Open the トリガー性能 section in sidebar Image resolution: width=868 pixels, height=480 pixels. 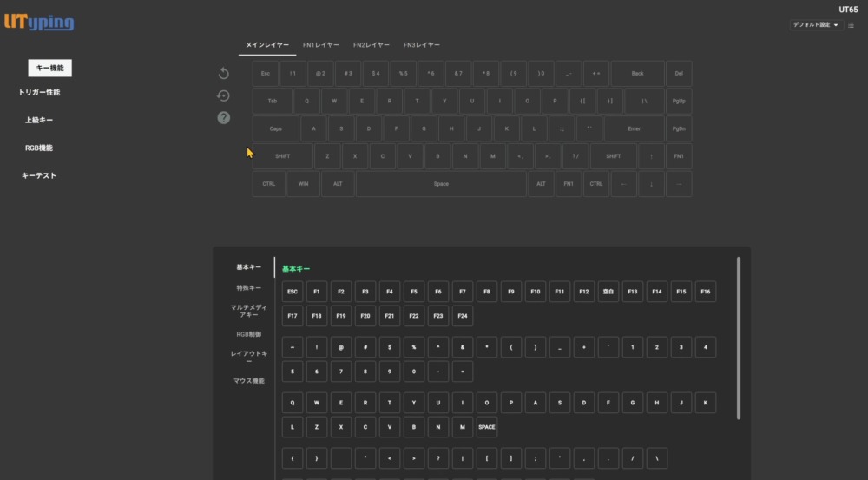[39, 92]
